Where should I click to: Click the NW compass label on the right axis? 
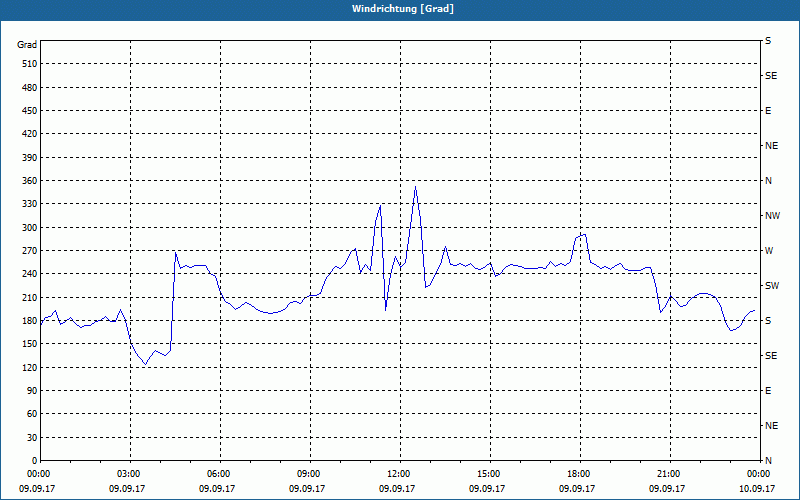click(x=772, y=216)
